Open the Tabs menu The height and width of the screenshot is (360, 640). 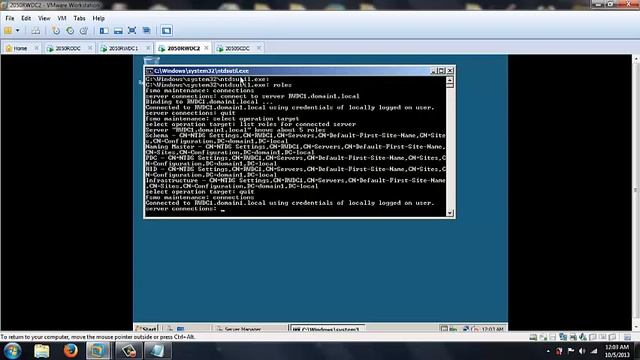click(79, 18)
